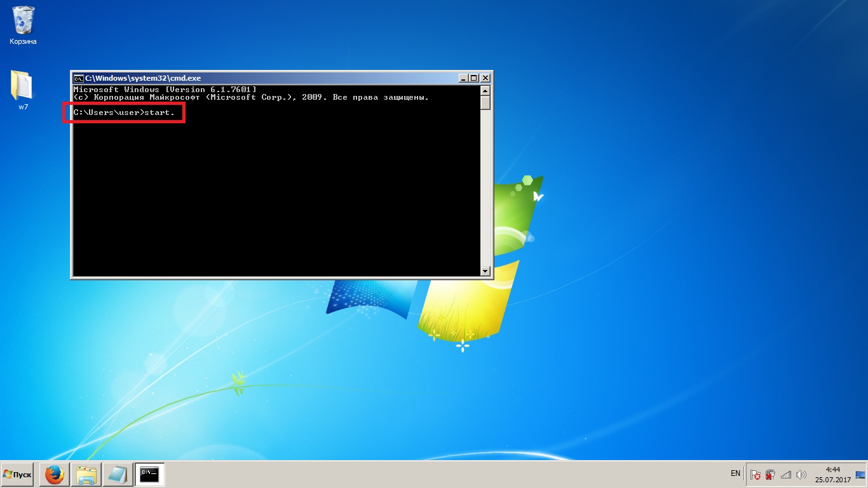Select the w7 folder on desktop
Viewport: 868px width, 488px height.
coord(22,90)
